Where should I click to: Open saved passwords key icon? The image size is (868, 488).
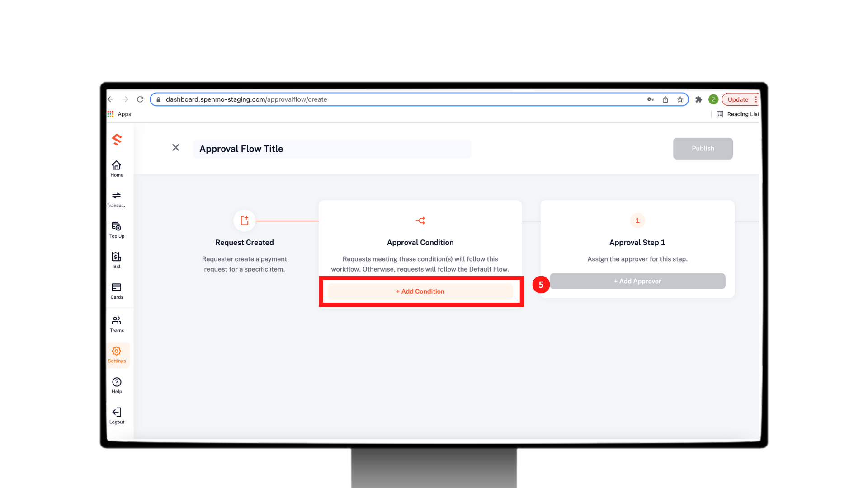point(651,99)
